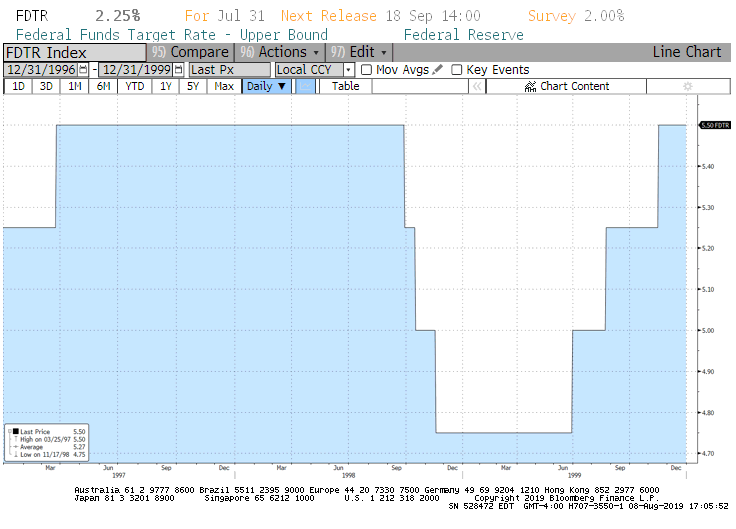Toggle the Last Price legend marker

[13, 431]
